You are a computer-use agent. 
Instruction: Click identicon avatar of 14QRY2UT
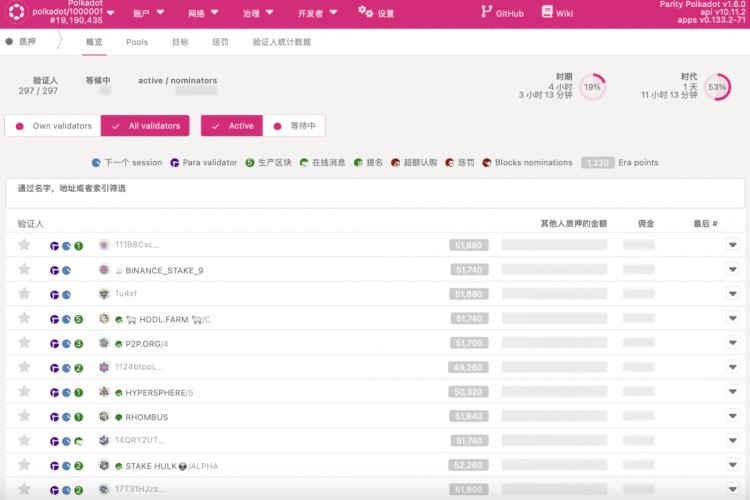click(104, 441)
